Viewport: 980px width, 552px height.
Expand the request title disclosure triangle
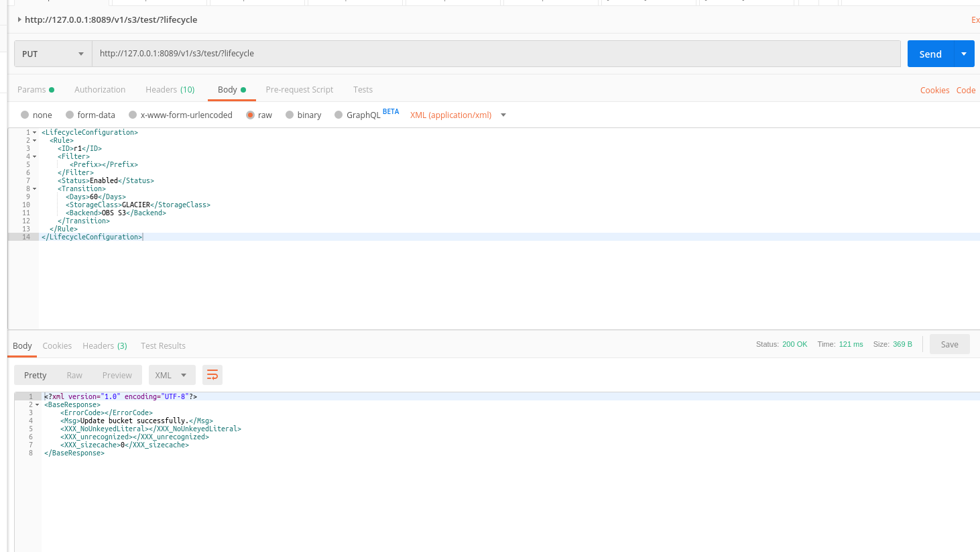coord(19,19)
